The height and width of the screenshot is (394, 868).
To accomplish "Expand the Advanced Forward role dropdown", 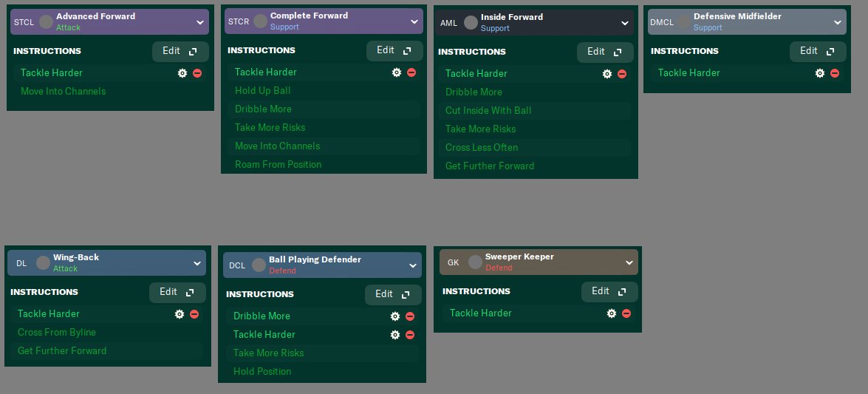I will click(x=199, y=22).
